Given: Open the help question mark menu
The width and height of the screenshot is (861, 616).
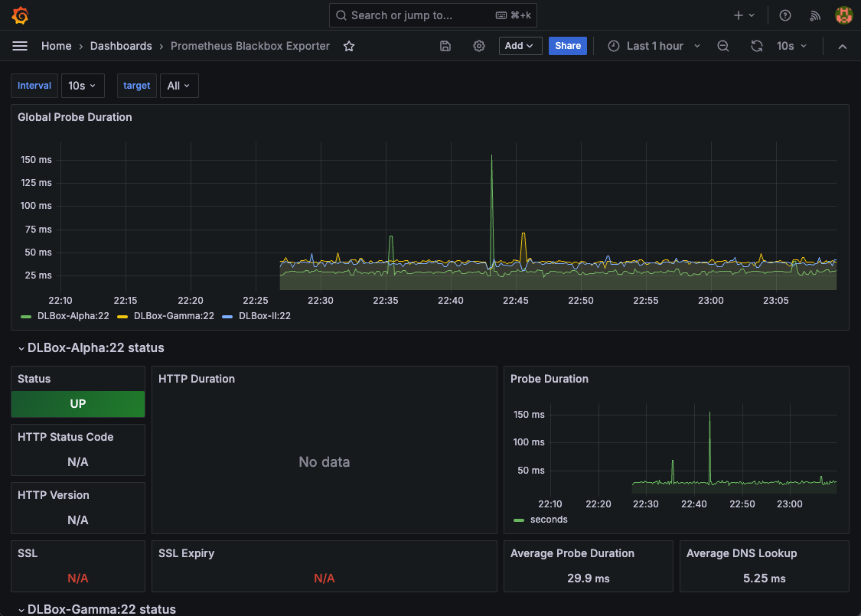Looking at the screenshot, I should [785, 15].
